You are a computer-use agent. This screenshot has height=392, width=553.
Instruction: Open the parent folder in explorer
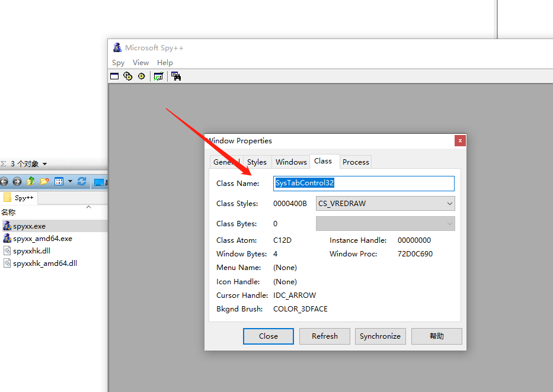tap(30, 181)
